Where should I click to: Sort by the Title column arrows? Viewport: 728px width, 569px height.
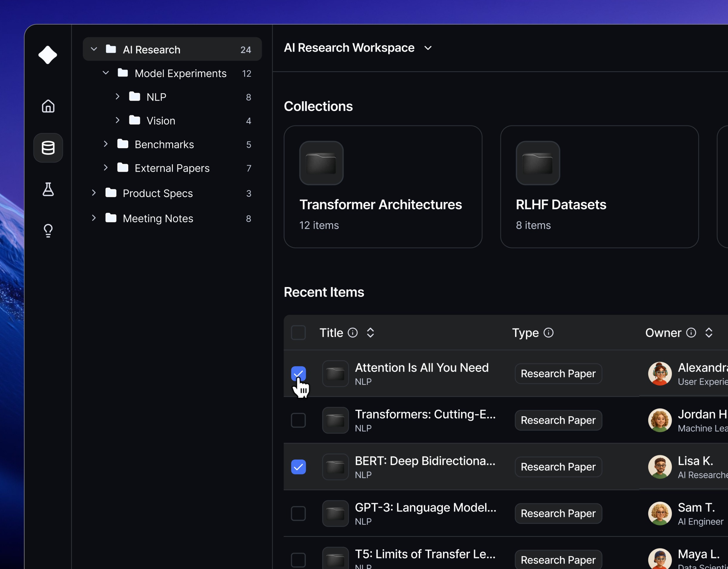(370, 333)
